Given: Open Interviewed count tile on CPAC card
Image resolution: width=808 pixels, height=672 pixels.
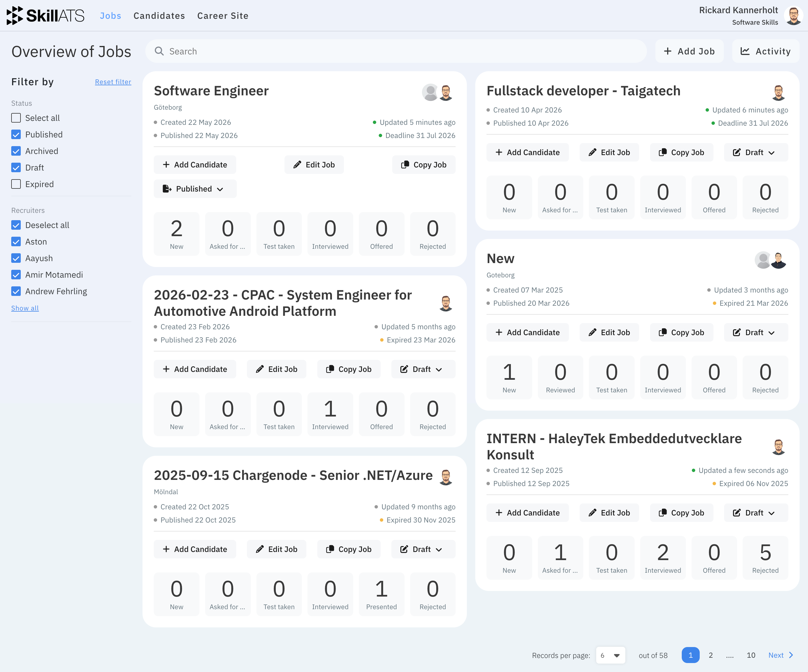Looking at the screenshot, I should point(330,414).
